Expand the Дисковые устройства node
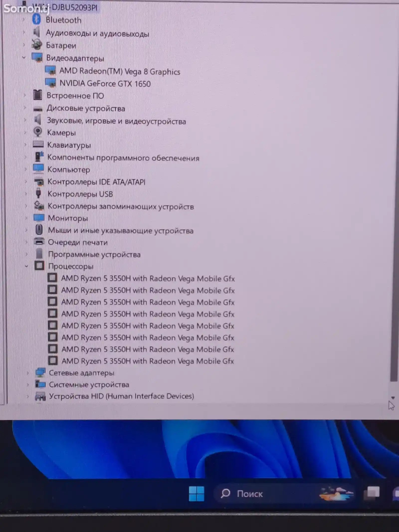 point(25,108)
